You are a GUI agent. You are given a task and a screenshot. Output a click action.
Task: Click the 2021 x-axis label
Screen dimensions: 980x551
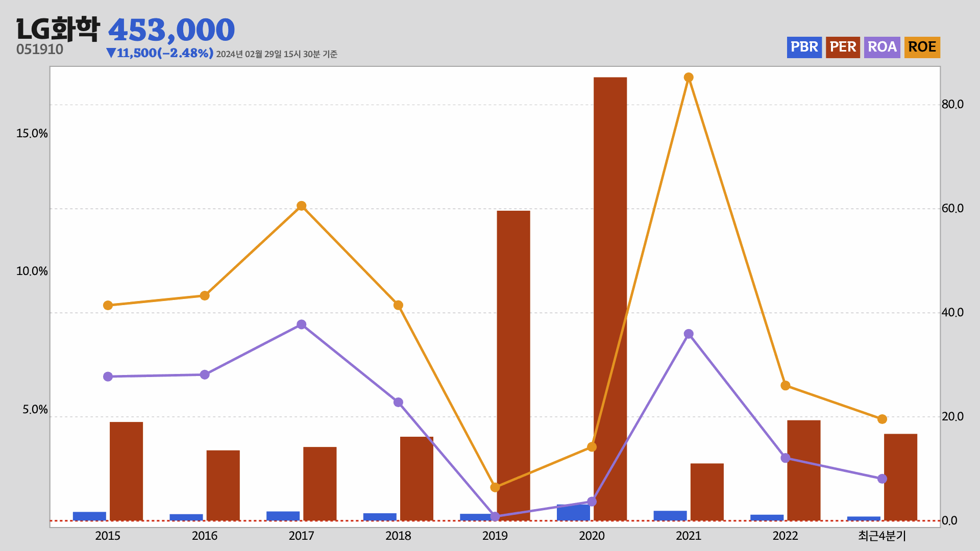689,536
